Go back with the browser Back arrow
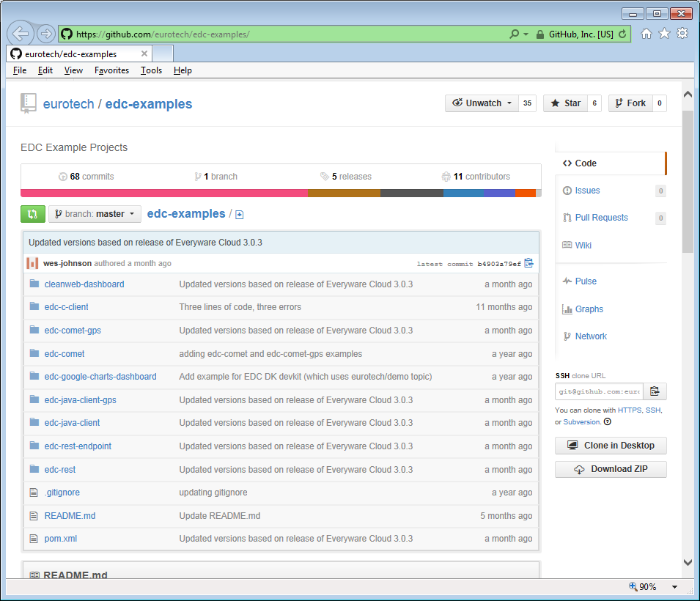The image size is (700, 601). pos(20,34)
